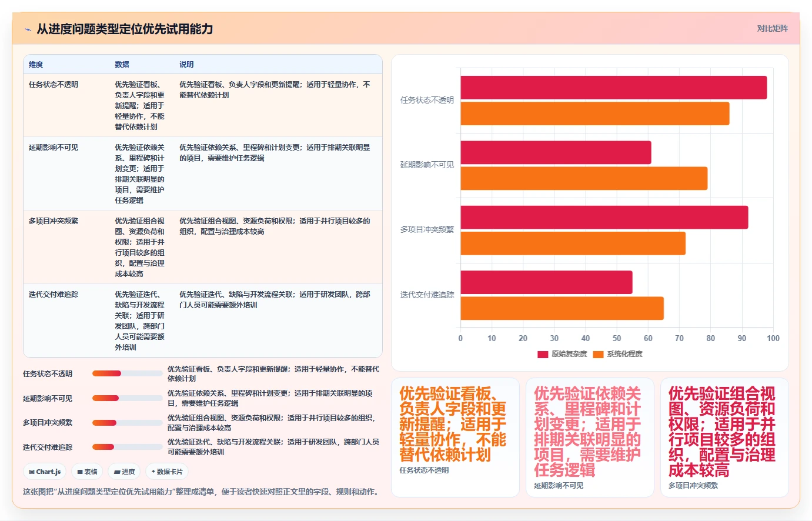Open the pink data card 优先验证依赖关系

click(x=590, y=437)
